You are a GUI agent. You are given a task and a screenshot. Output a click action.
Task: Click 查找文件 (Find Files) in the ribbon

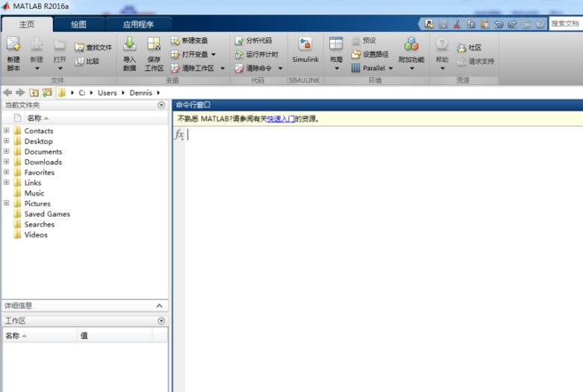pos(93,47)
